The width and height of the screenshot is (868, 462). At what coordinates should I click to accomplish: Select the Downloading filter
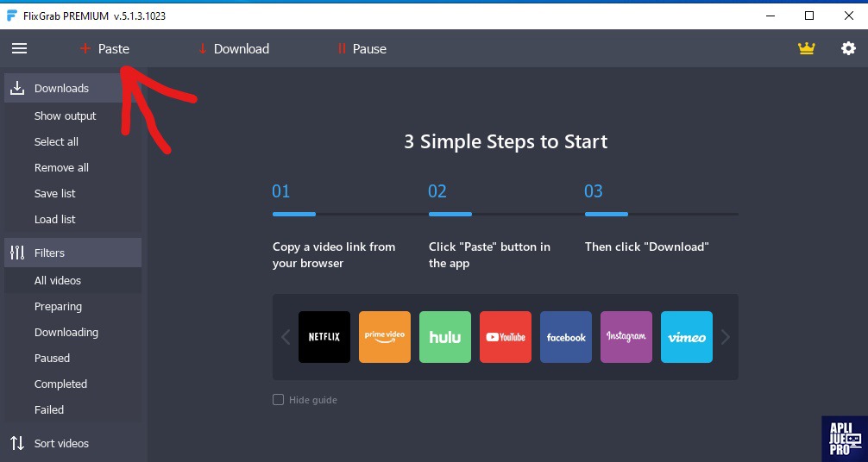tap(66, 333)
